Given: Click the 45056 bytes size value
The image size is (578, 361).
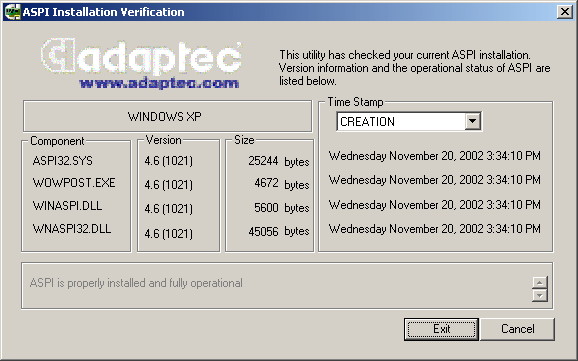Looking at the screenshot, I should (x=279, y=232).
